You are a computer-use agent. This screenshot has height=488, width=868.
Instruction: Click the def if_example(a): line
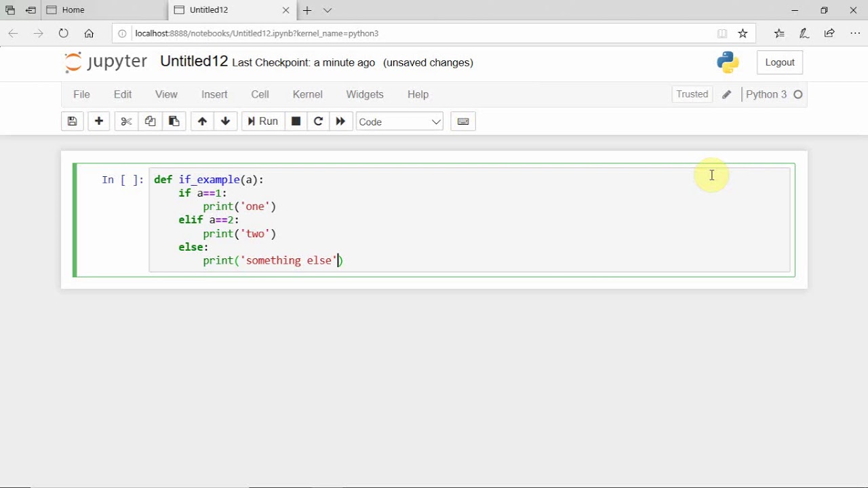click(x=209, y=180)
